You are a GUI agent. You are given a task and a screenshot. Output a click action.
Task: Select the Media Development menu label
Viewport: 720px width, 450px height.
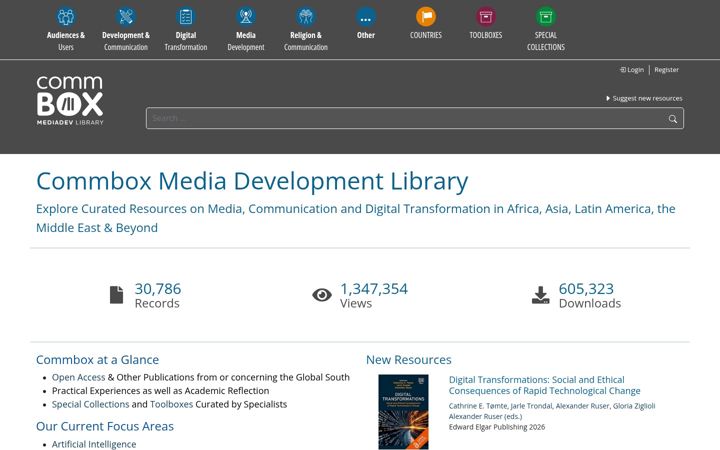[x=246, y=41]
